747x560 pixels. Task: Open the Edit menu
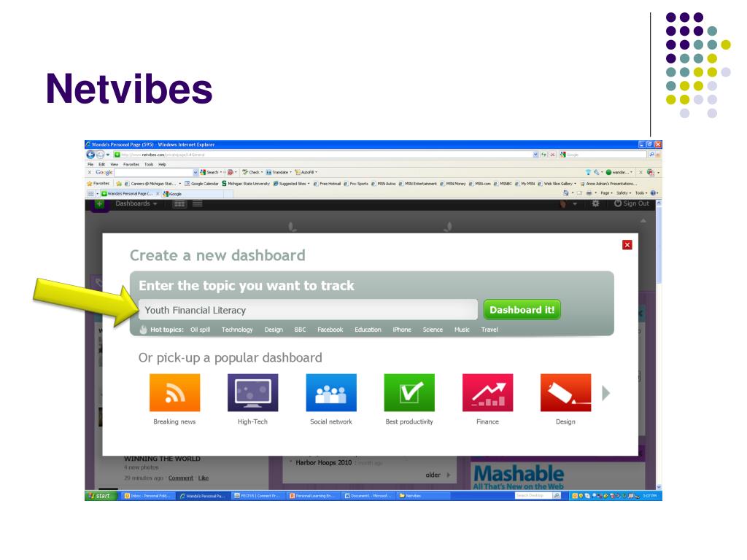click(102, 164)
